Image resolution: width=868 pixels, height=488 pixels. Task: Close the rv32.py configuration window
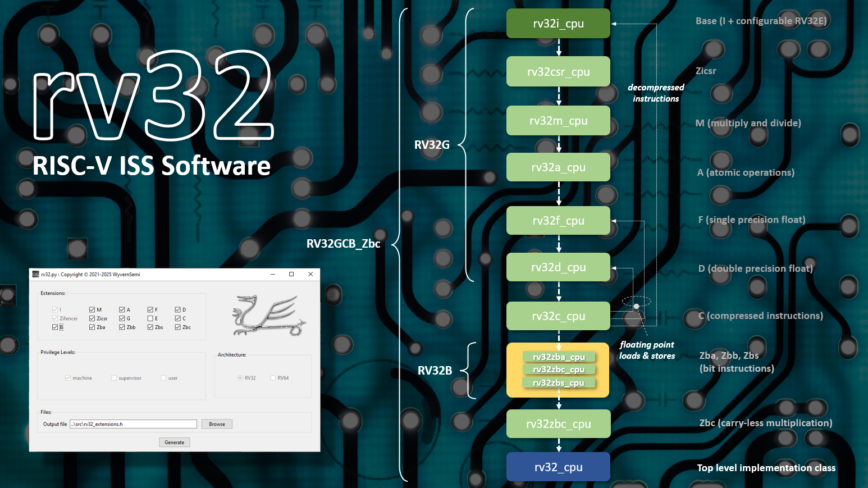point(310,275)
